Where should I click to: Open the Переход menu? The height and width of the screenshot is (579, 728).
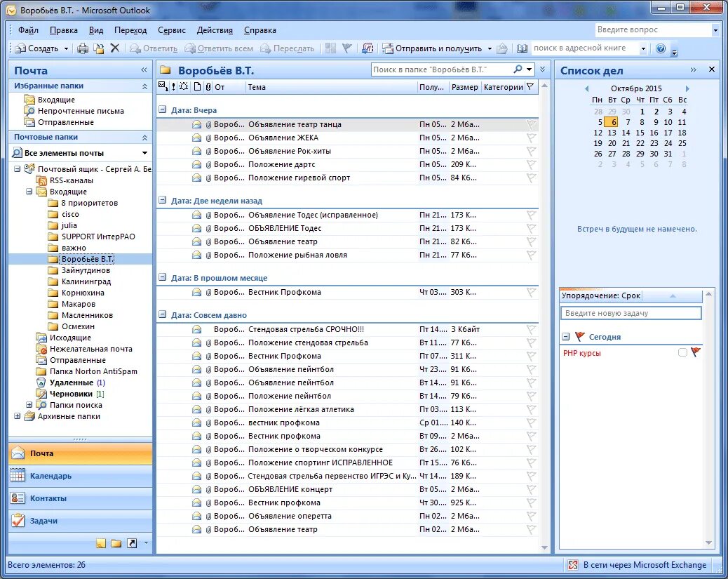pos(130,30)
